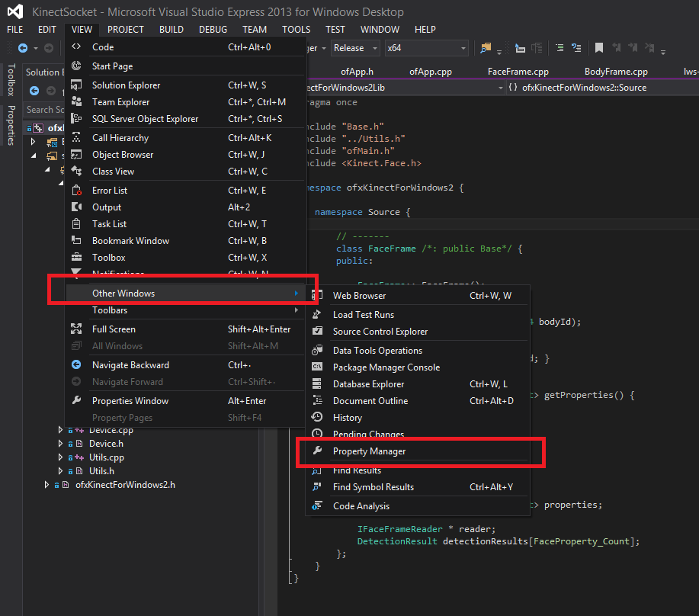Expand the ofxKinectForWindows2.h tree node
Viewport: 699px width, 616px height.
(46, 485)
